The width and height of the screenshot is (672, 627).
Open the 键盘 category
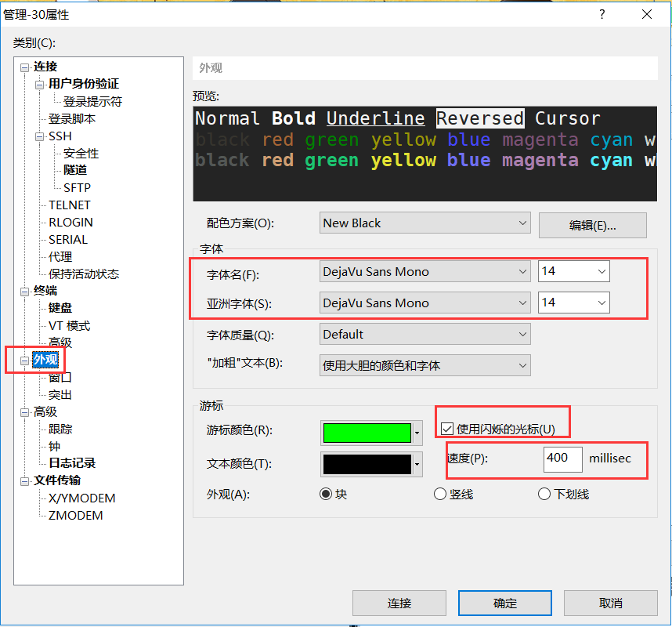pos(60,308)
